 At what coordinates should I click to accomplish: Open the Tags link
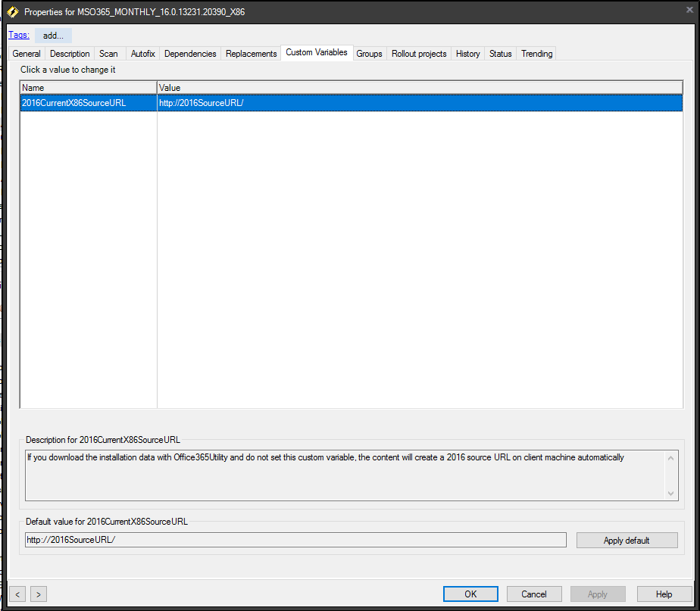click(x=18, y=35)
